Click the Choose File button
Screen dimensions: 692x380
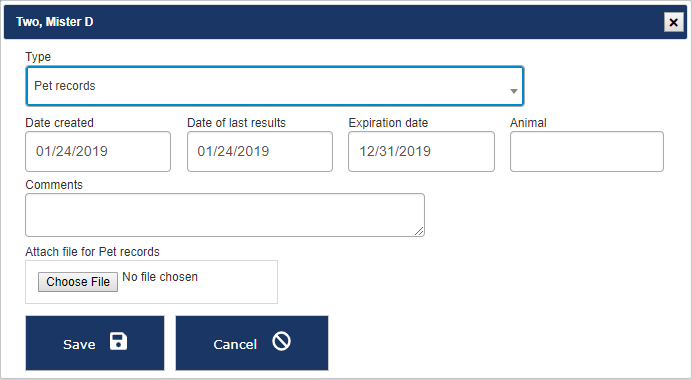point(78,282)
